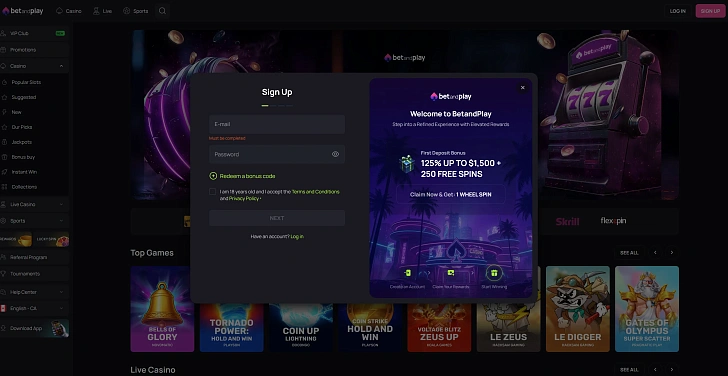Image resolution: width=728 pixels, height=376 pixels.
Task: Click the Lucky Spin tile
Action: pyautogui.click(x=52, y=240)
